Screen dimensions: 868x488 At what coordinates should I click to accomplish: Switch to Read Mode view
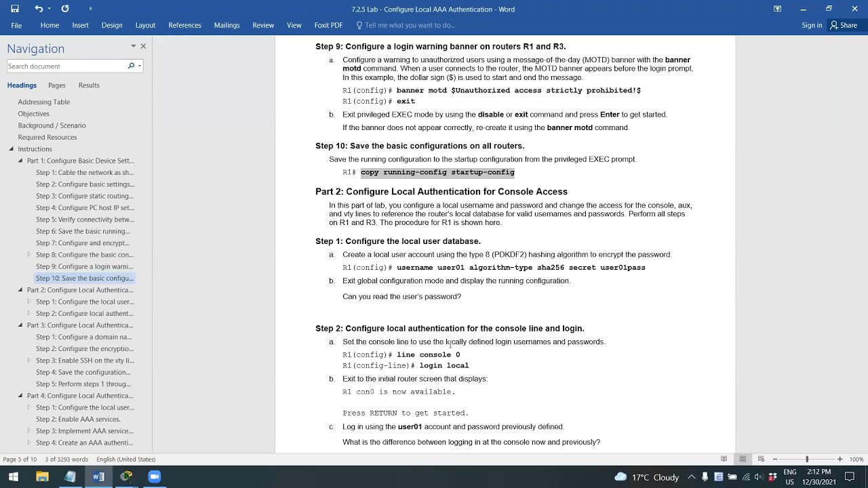coord(724,460)
